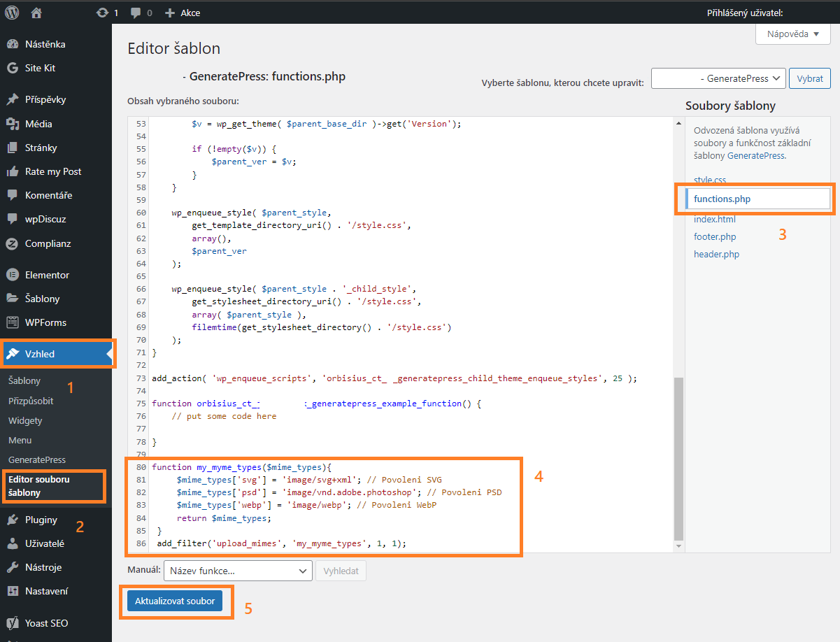Open the comments bubble icon in admin bar

point(136,13)
